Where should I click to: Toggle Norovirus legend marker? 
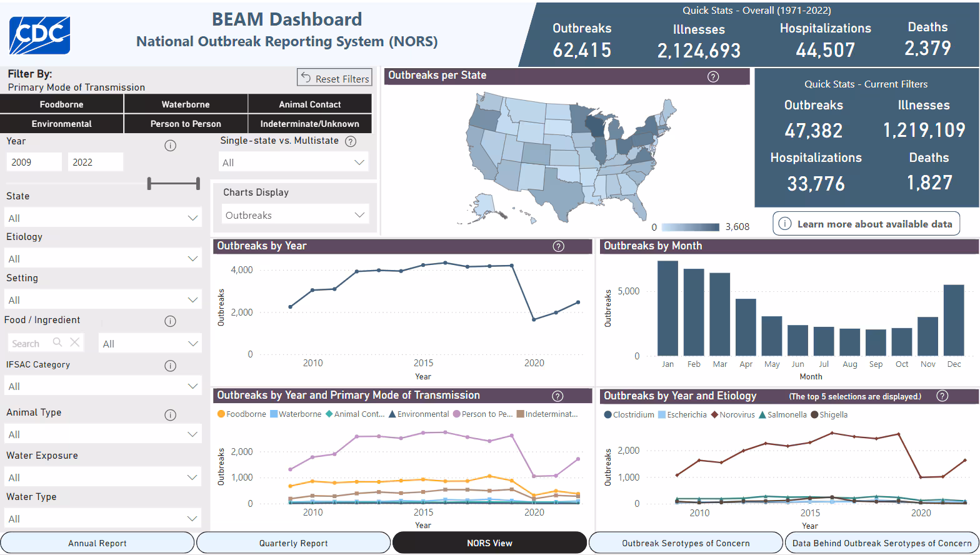pos(714,414)
